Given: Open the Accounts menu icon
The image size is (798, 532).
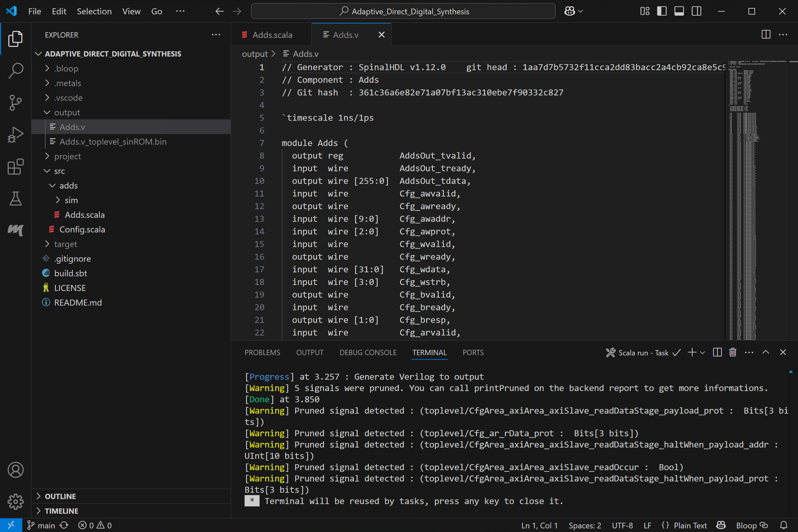Looking at the screenshot, I should pyautogui.click(x=15, y=470).
